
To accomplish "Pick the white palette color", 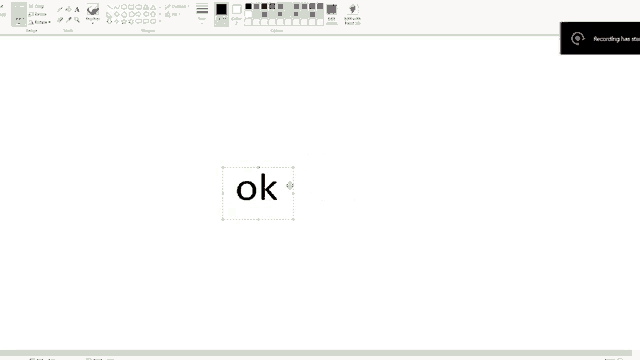I will click(x=249, y=14).
